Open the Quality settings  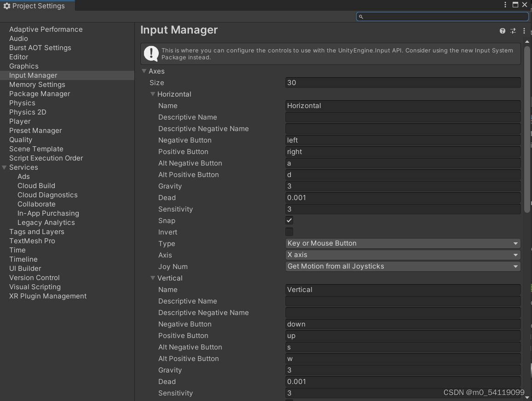pos(21,140)
